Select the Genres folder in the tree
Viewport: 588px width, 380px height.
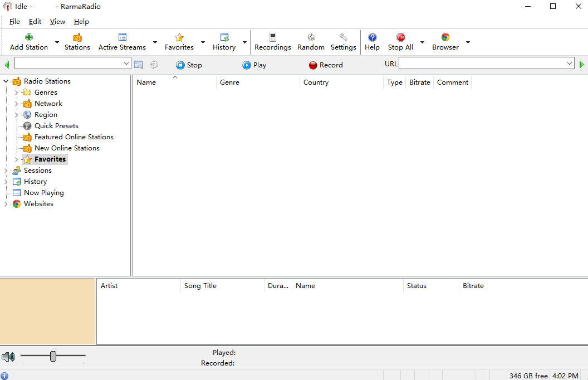point(46,92)
